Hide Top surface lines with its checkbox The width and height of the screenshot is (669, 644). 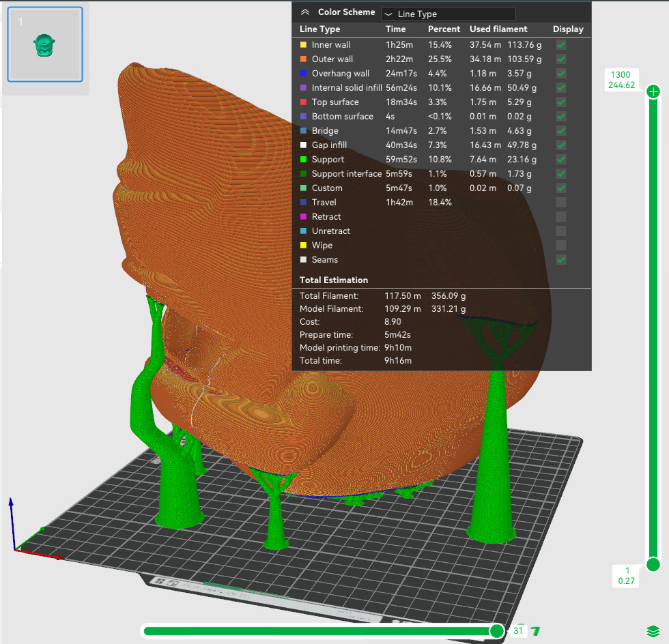point(561,102)
